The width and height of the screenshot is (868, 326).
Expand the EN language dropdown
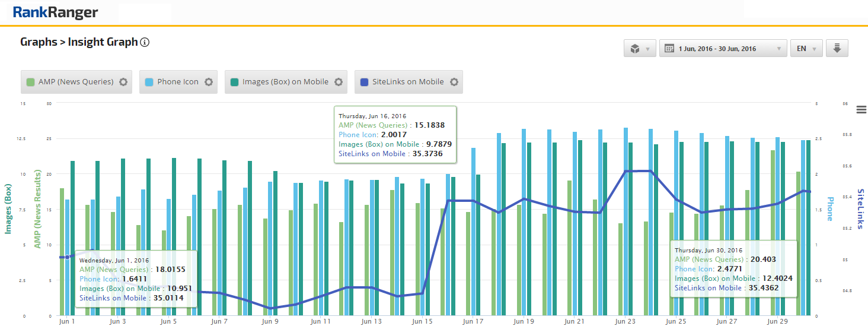[806, 49]
